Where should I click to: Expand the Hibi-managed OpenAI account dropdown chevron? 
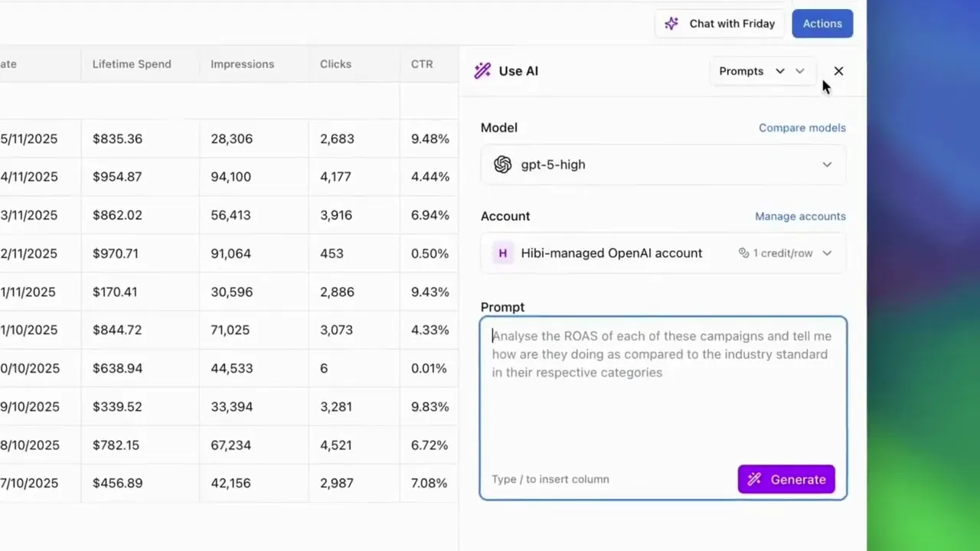[827, 253]
